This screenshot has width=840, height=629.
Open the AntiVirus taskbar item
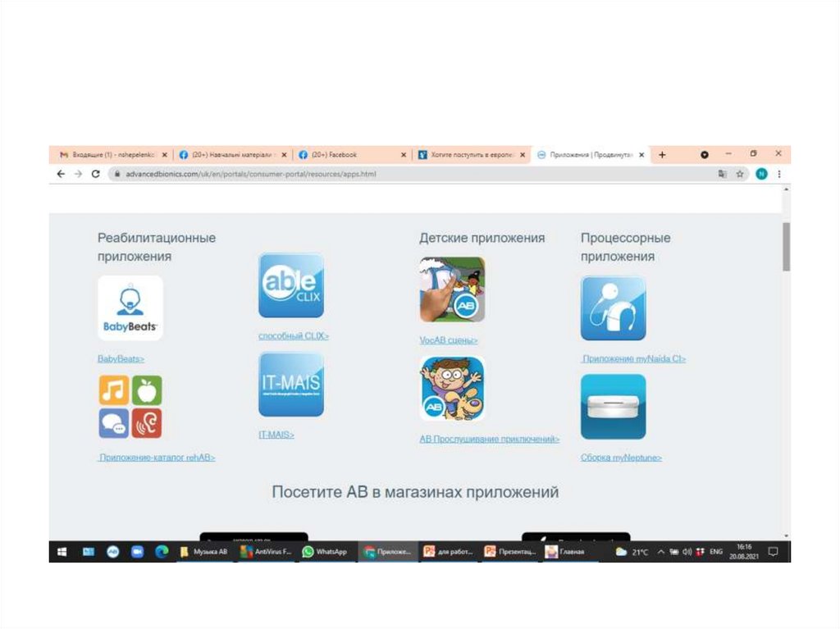click(266, 552)
